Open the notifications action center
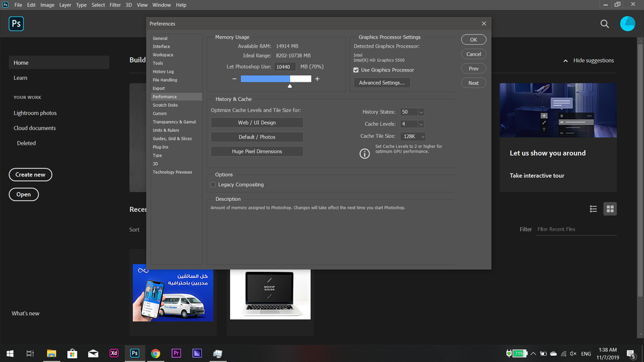The width and height of the screenshot is (644, 362). (631, 354)
